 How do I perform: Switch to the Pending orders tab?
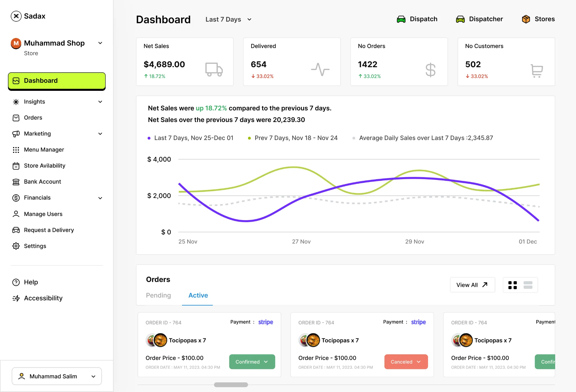[x=158, y=295]
